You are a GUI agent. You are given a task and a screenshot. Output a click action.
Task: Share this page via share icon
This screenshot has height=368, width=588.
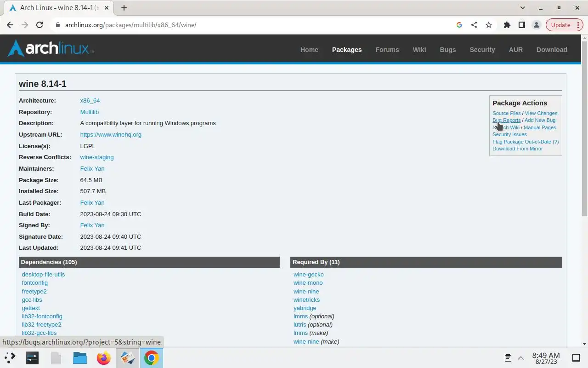coord(474,25)
